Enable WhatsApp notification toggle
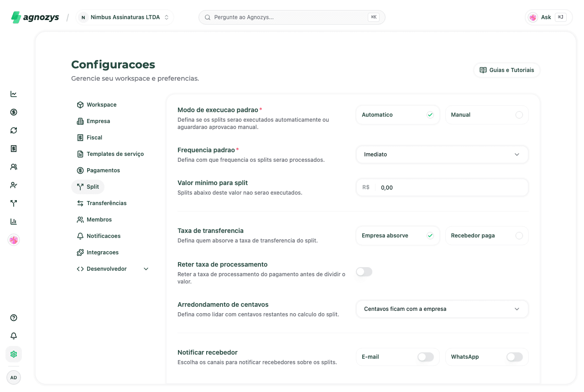Viewport: 584px width, 392px height. pos(515,357)
